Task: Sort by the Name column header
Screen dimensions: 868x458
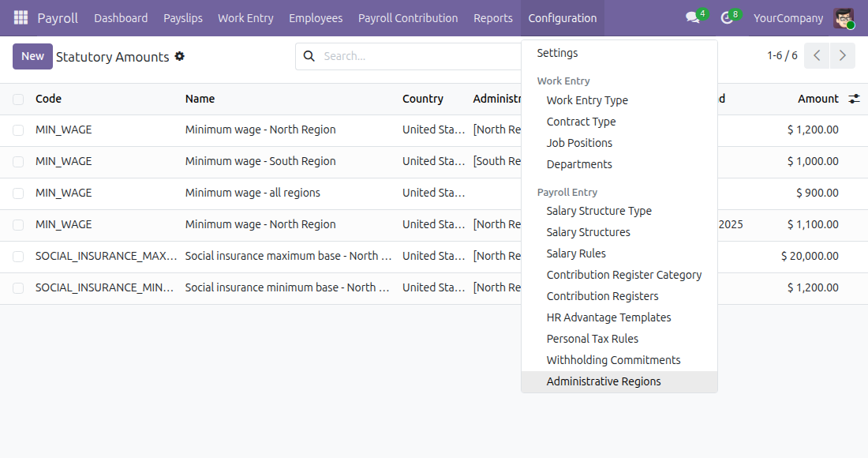Action: pos(200,99)
